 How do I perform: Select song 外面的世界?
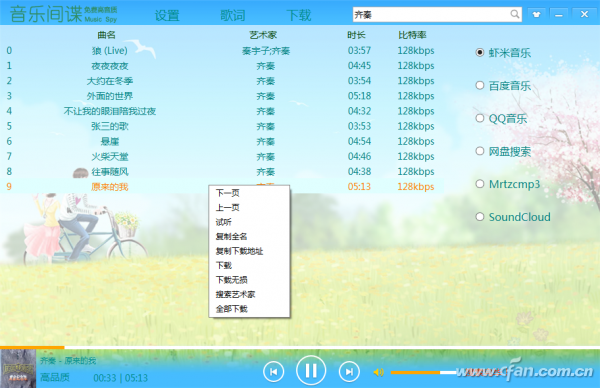pyautogui.click(x=109, y=96)
